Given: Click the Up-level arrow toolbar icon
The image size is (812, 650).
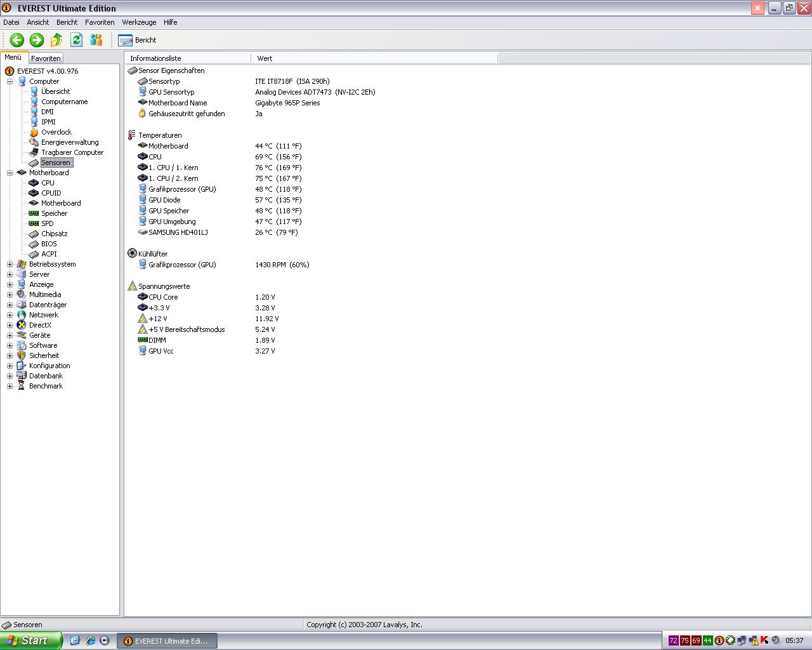Looking at the screenshot, I should tap(56, 40).
